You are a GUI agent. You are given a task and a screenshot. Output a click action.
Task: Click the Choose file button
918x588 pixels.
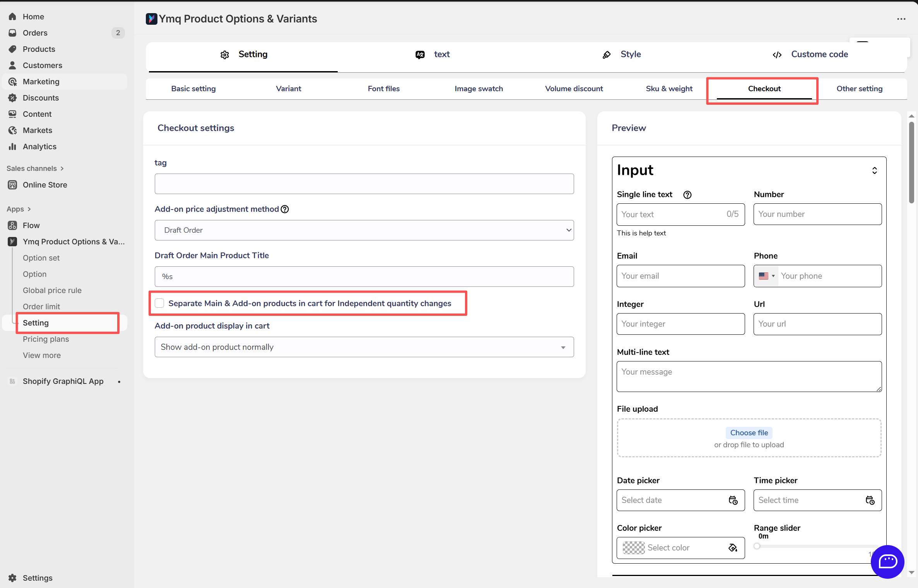[749, 433]
